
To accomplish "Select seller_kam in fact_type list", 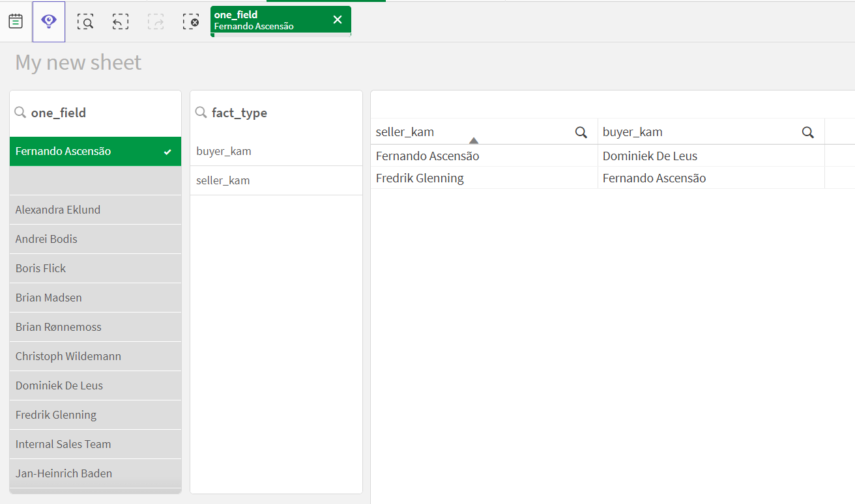I will pyautogui.click(x=223, y=180).
